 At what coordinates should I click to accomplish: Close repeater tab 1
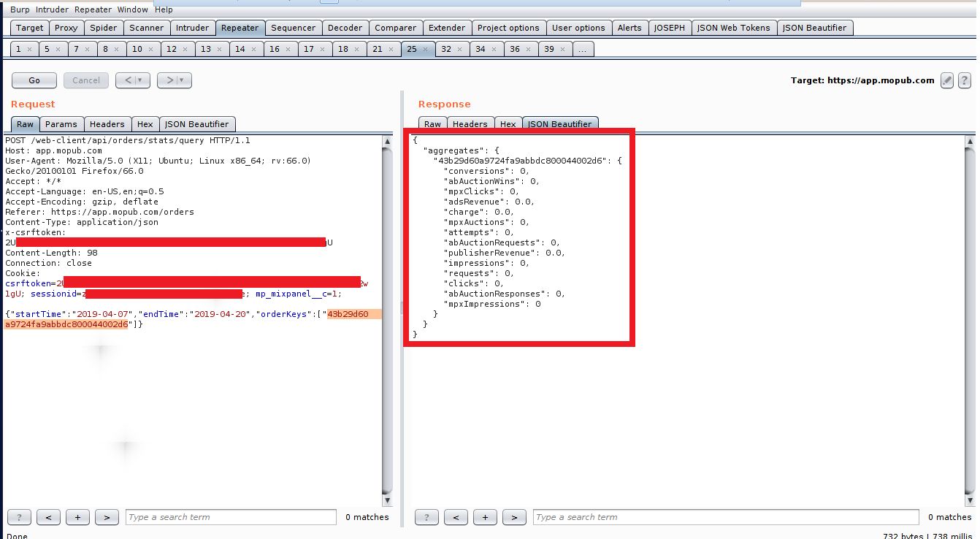coord(29,49)
